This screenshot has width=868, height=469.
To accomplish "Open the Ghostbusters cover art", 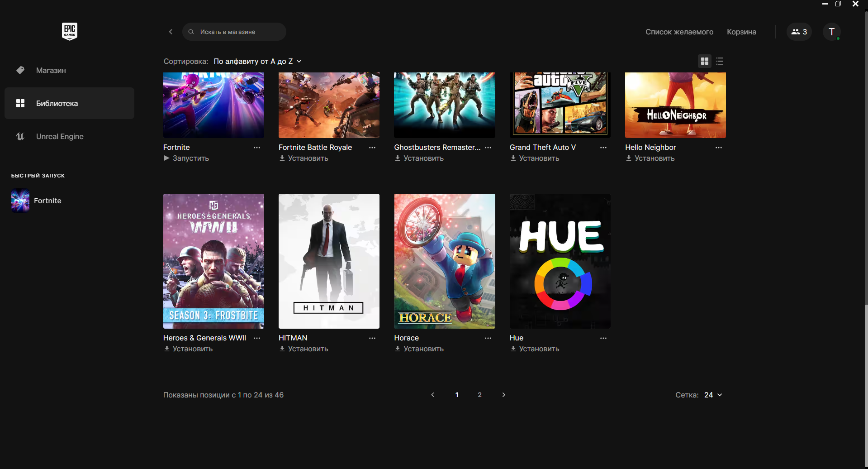I will pos(445,105).
